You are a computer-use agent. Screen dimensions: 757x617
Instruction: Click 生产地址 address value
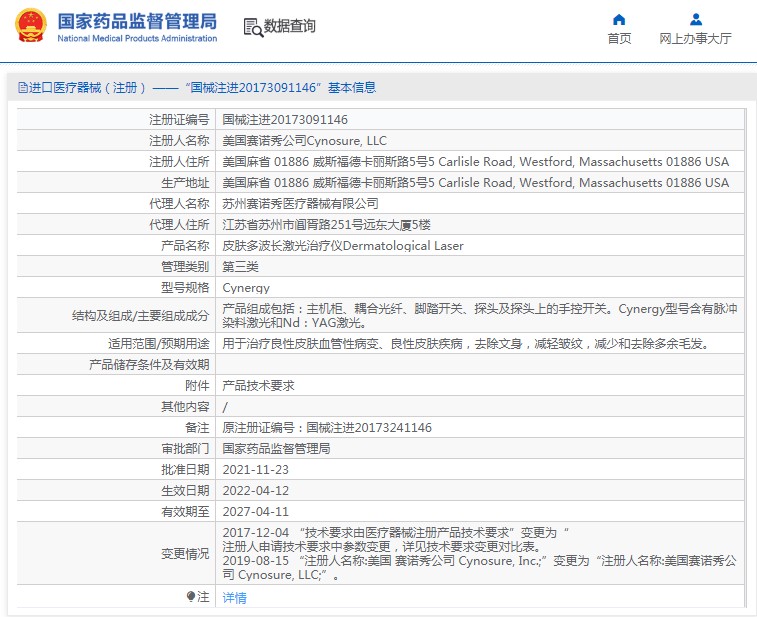coord(476,182)
